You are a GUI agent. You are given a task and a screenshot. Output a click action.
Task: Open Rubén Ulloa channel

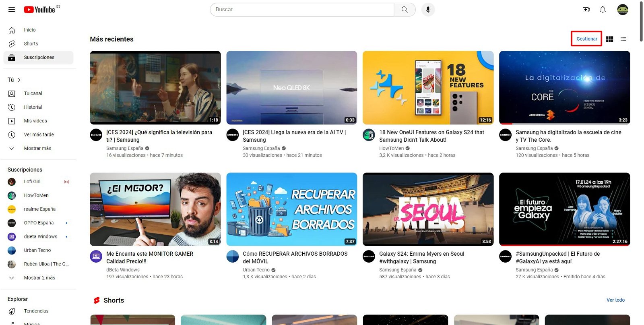click(38, 264)
